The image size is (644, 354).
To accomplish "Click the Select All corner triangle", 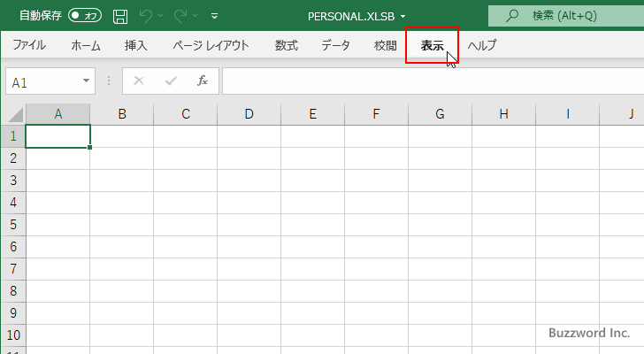I will click(x=16, y=114).
